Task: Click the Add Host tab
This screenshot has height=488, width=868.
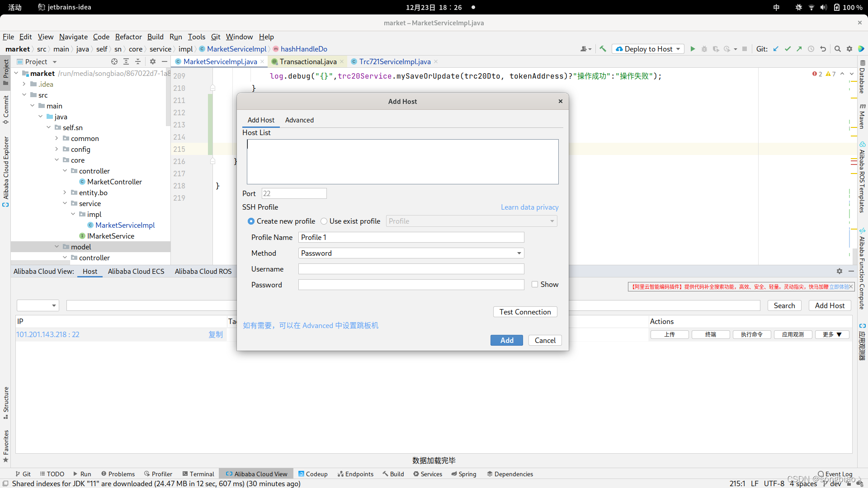Action: click(x=260, y=120)
